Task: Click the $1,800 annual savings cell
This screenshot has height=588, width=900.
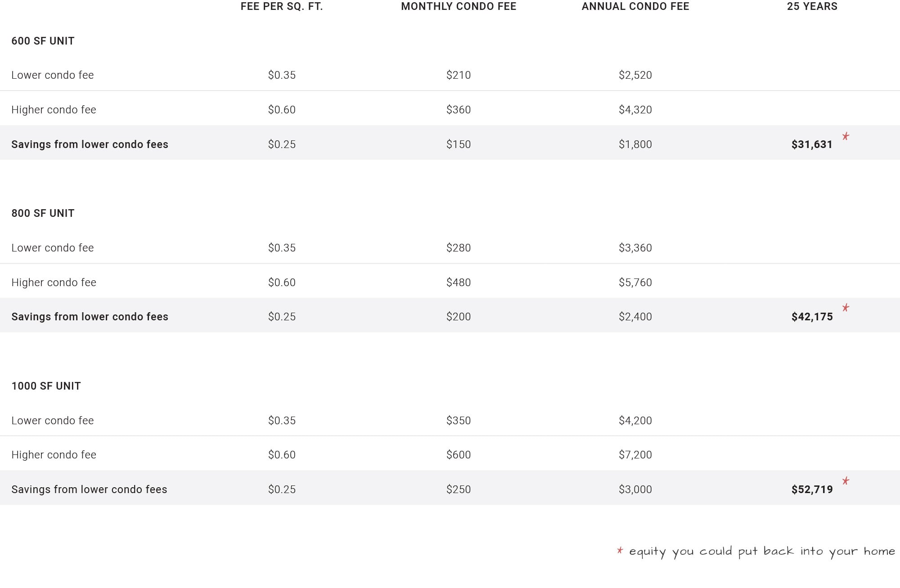Action: pyautogui.click(x=635, y=144)
